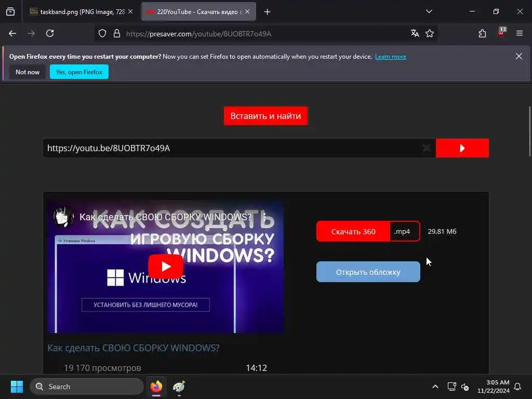Choose Yes, open Firefox
The width and height of the screenshot is (532, 399).
tap(79, 72)
